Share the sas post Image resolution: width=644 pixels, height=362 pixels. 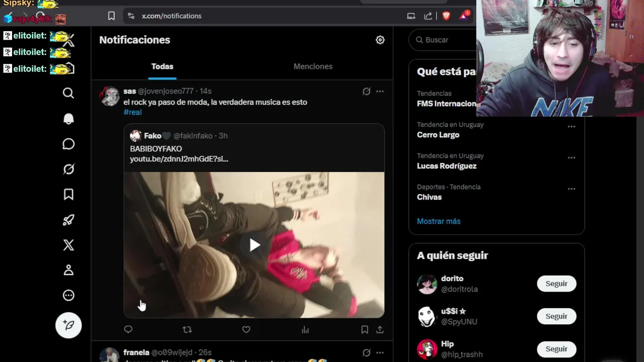pos(380,330)
